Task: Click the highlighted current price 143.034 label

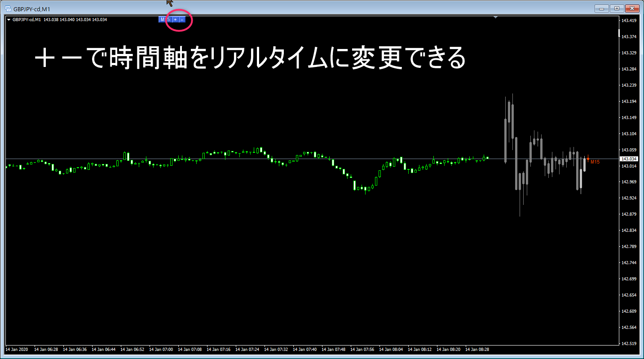Action: (628, 159)
